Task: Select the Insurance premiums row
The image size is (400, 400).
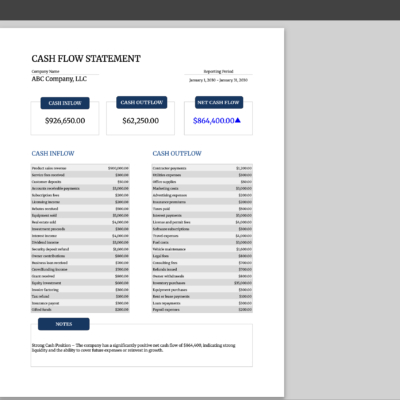Action: pos(202,202)
